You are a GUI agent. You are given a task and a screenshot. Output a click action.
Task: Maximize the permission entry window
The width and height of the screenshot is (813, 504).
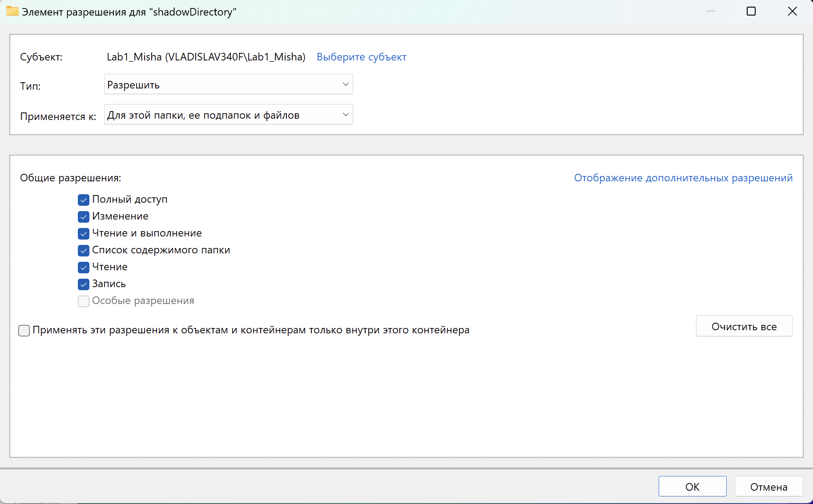(x=751, y=12)
